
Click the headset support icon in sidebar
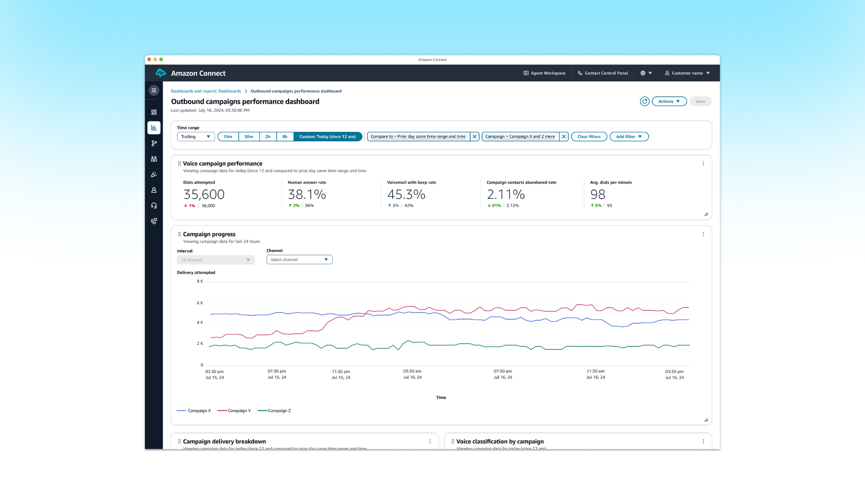coord(154,205)
